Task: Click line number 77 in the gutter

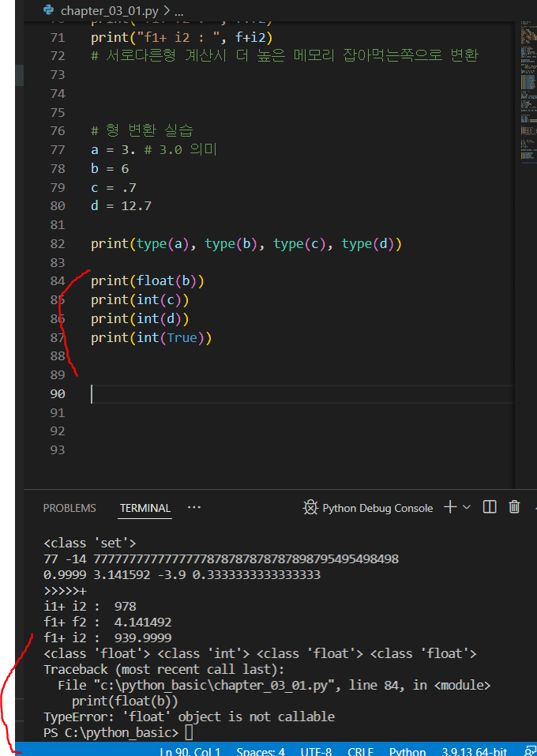Action: pos(58,149)
